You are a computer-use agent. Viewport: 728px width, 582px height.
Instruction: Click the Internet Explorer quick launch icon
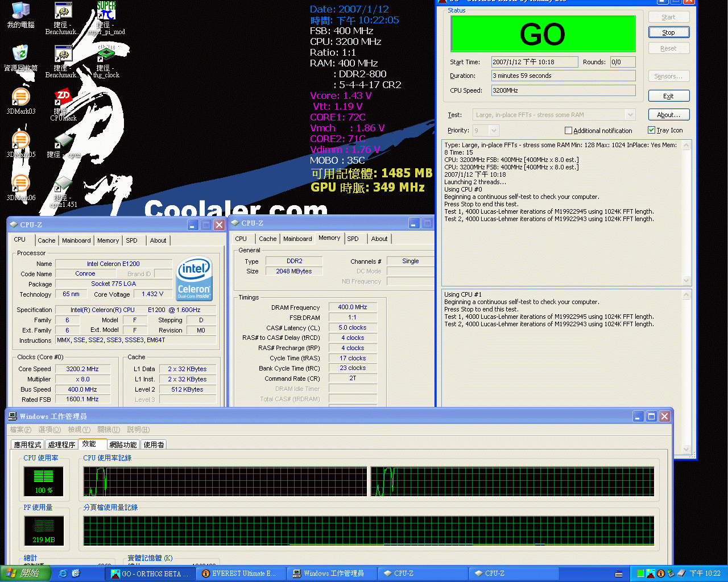pyautogui.click(x=63, y=573)
